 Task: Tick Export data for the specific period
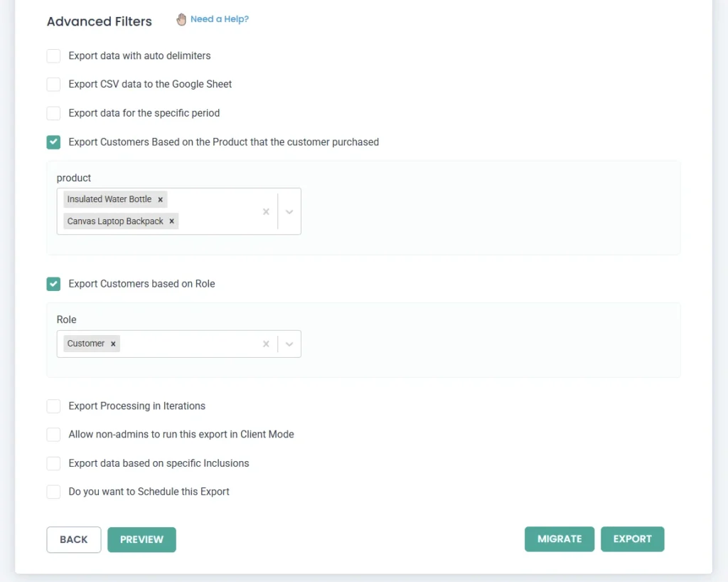53,113
